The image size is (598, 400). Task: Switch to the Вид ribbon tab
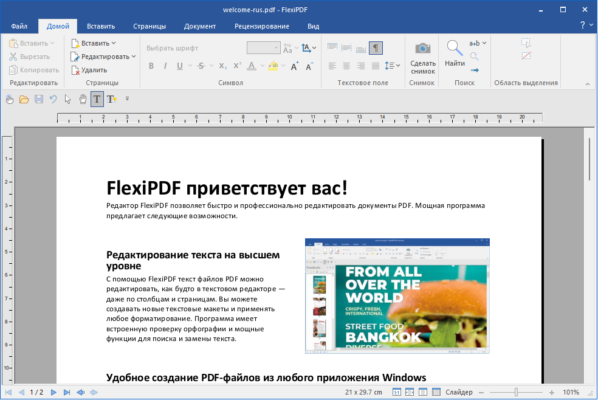(313, 26)
